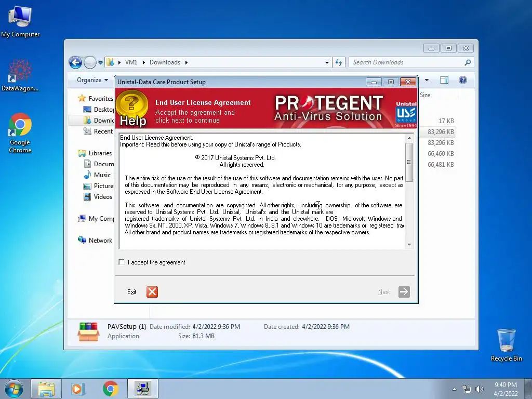
Task: Select Libraries in navigation pane
Action: coord(95,153)
